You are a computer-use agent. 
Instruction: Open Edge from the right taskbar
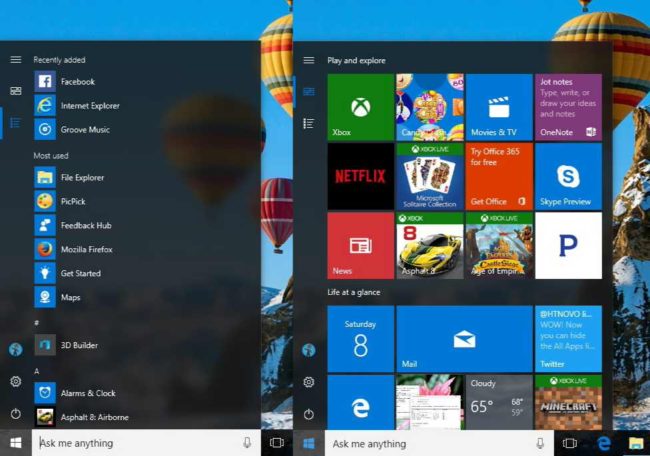coord(604,444)
